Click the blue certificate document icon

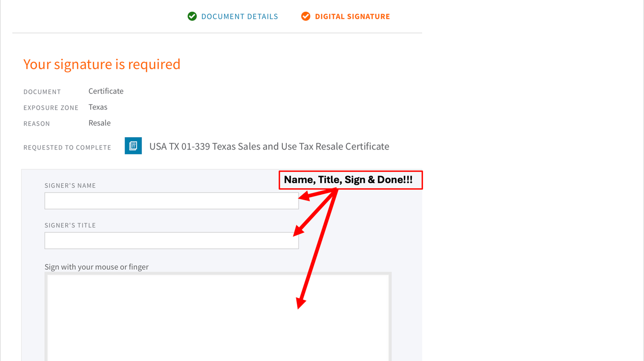click(x=133, y=146)
